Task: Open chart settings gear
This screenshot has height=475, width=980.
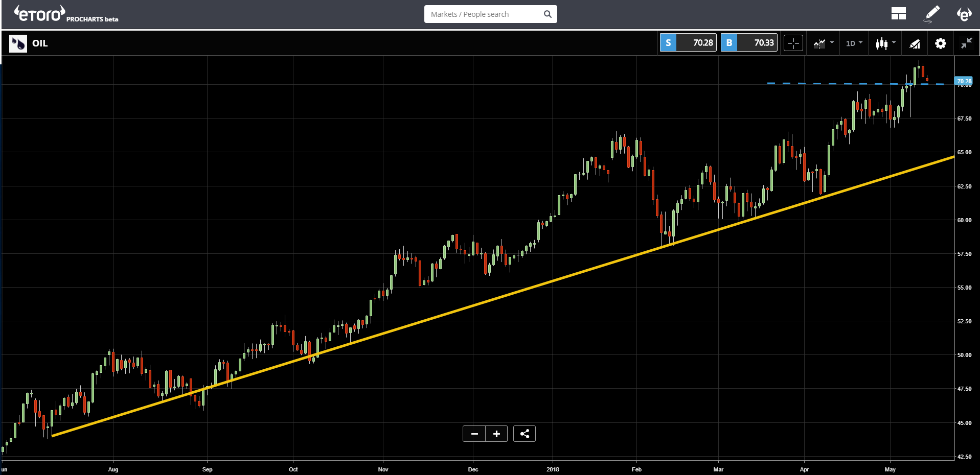Action: pyautogui.click(x=940, y=43)
